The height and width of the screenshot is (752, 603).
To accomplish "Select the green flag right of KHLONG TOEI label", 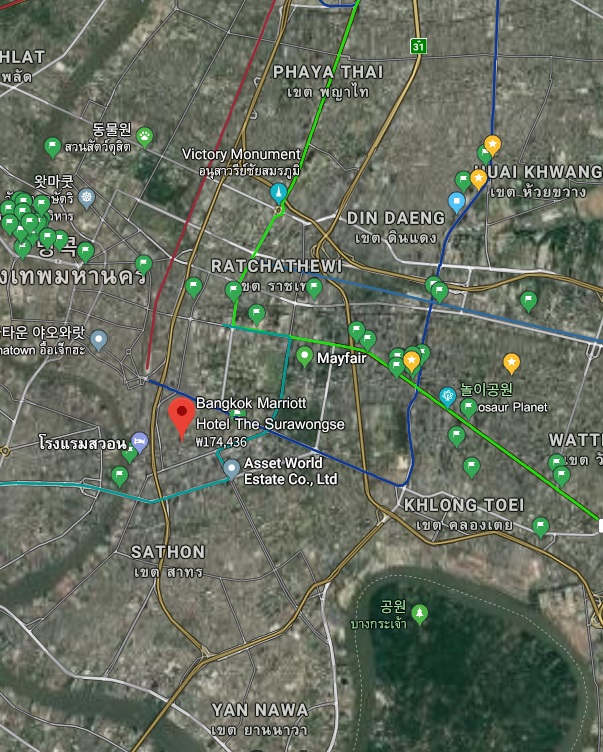I will point(541,527).
